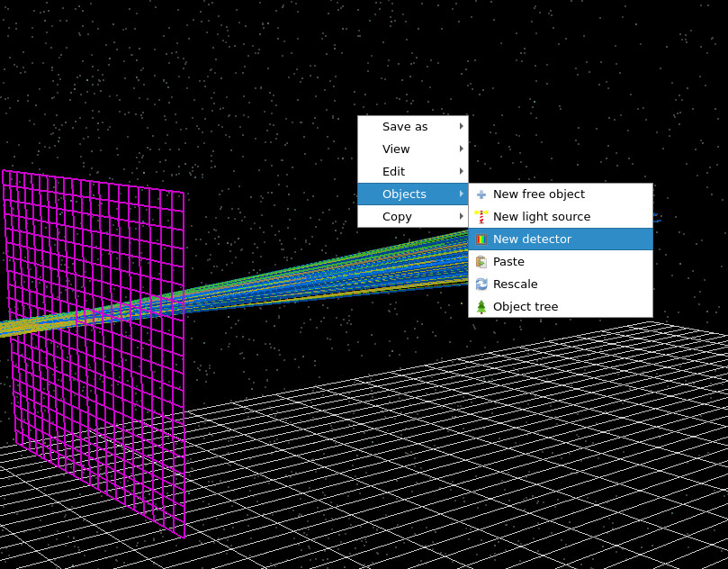Viewport: 728px width, 569px height.
Task: Expand the Save as submenu arrow
Action: click(462, 126)
